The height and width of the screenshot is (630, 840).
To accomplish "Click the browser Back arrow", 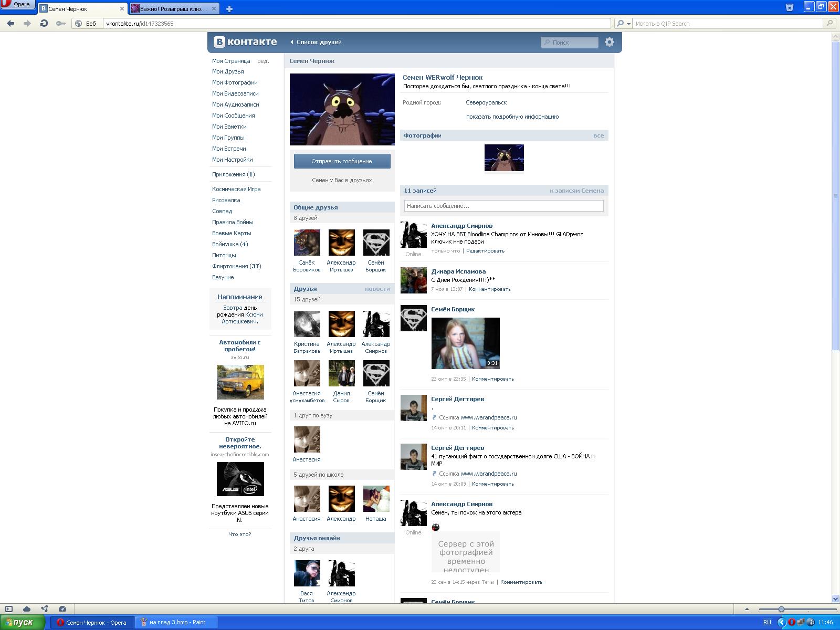I will 10,23.
